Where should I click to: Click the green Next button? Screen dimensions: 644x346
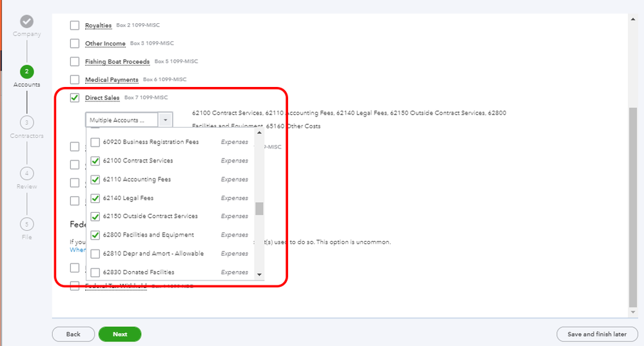click(119, 334)
